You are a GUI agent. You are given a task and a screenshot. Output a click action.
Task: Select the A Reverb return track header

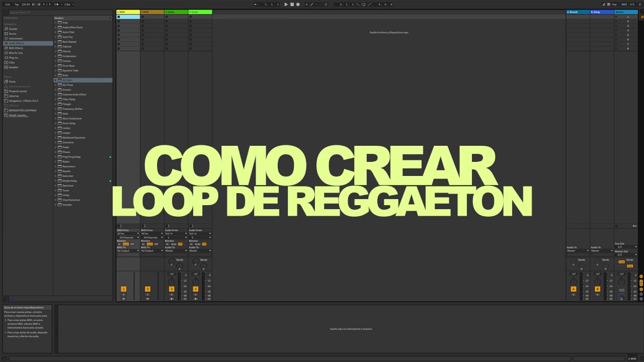tap(578, 12)
